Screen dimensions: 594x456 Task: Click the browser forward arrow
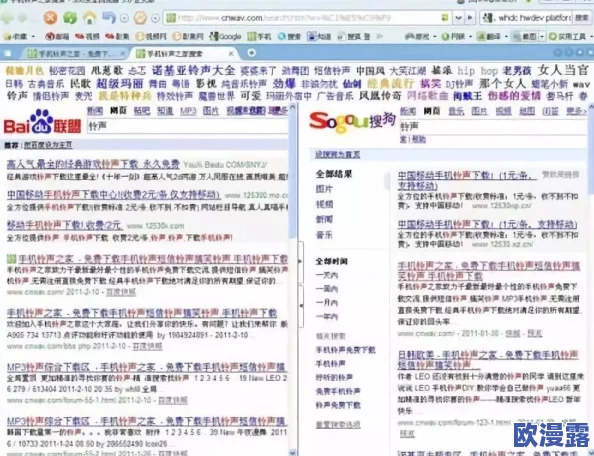23,17
